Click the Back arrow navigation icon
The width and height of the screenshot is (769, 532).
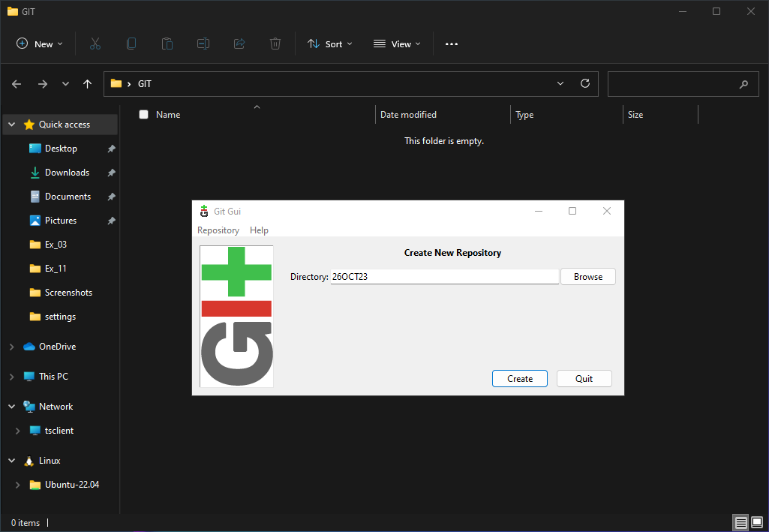click(17, 84)
